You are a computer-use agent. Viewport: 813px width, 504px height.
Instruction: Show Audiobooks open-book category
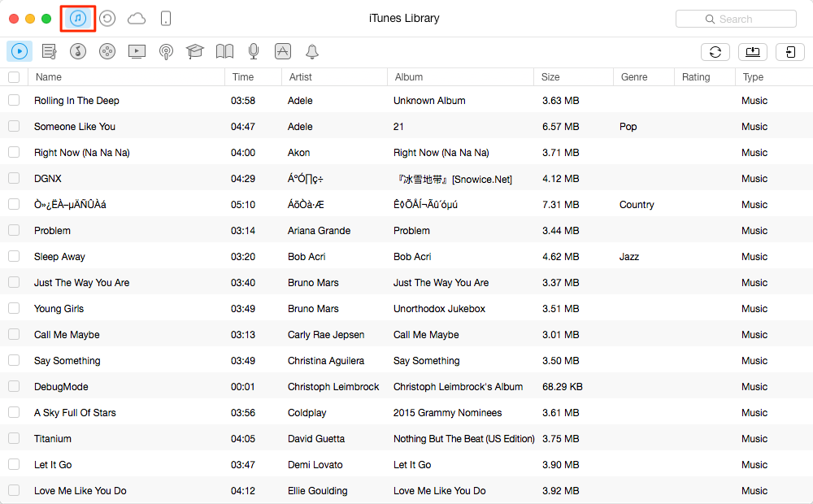click(x=224, y=52)
